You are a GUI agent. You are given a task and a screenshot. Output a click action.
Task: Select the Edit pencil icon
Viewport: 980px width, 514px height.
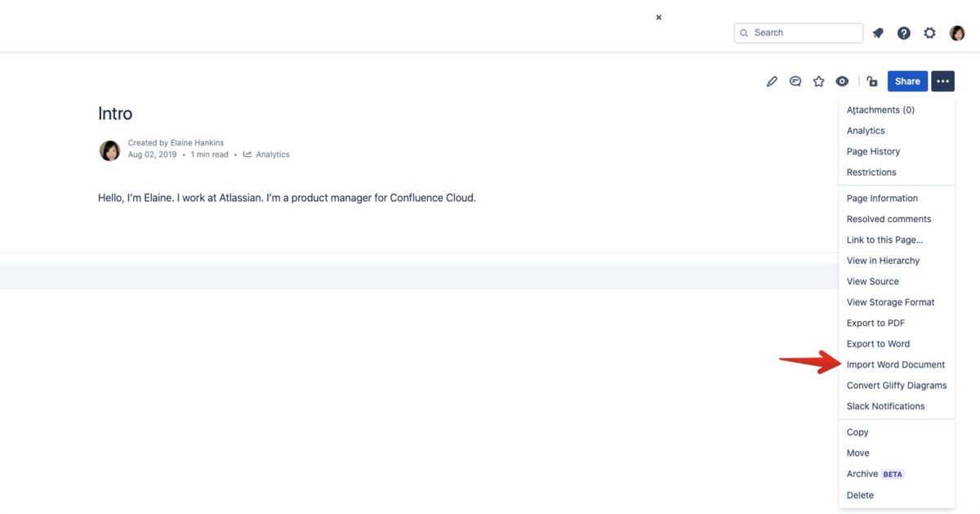(772, 81)
